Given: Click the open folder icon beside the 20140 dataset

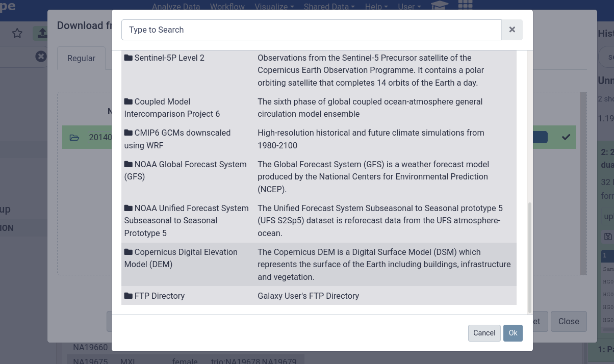Looking at the screenshot, I should [74, 137].
